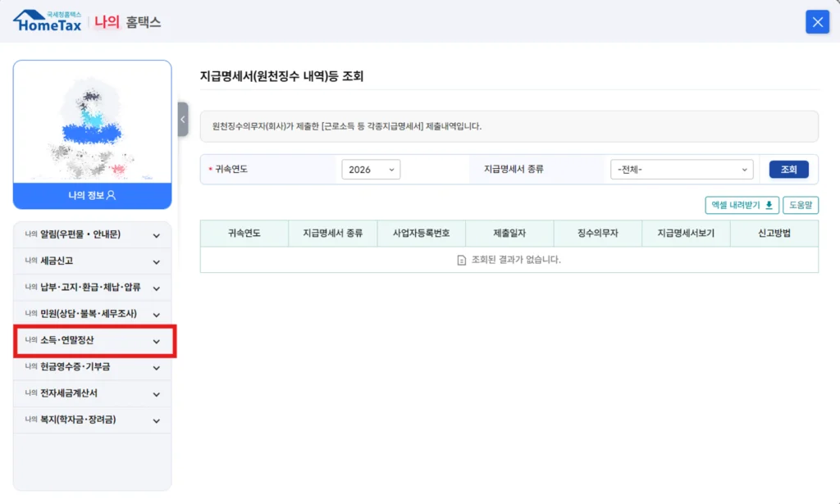Click the 징수의무자 column header
This screenshot has height=504, width=840.
coord(598,234)
